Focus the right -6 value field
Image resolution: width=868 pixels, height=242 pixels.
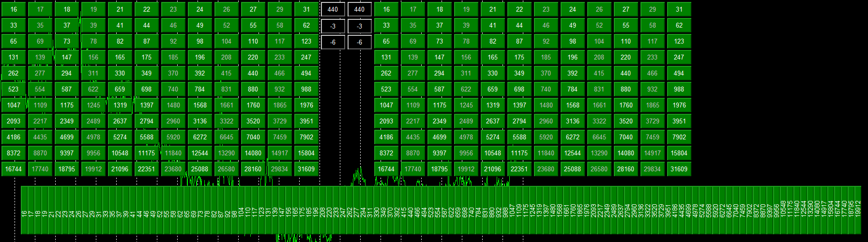pyautogui.click(x=360, y=42)
